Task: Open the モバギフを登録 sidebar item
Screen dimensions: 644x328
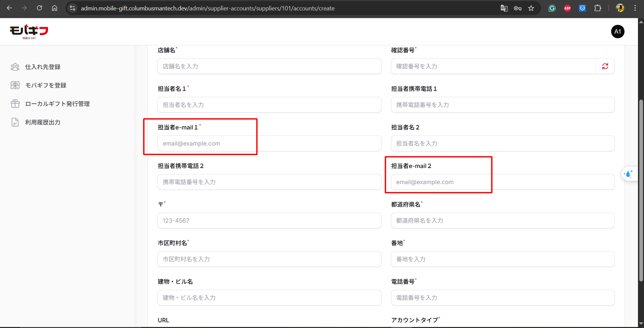Action: point(46,86)
